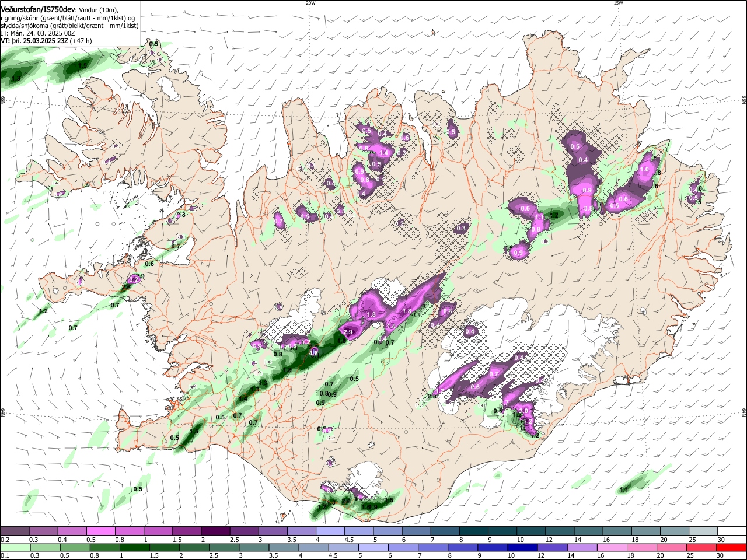The height and width of the screenshot is (560, 747).
Task: Click the 1.1 rain value over the southeast sea
Action: 623,489
